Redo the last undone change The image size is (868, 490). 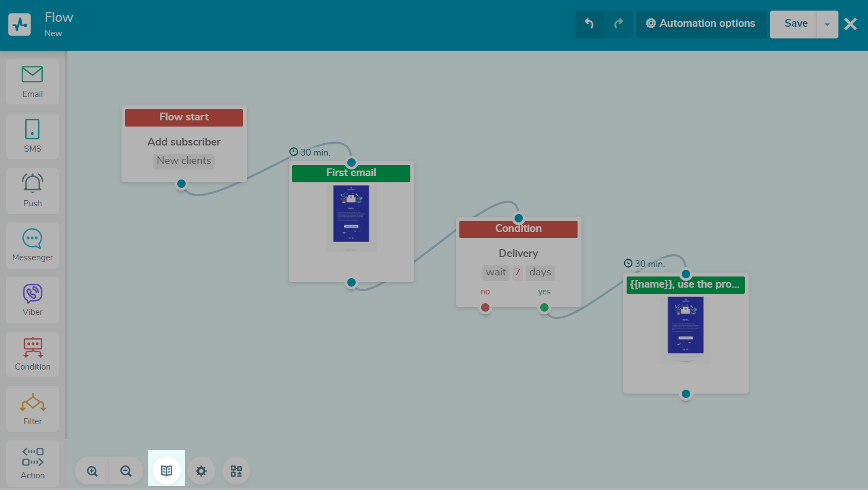point(619,24)
